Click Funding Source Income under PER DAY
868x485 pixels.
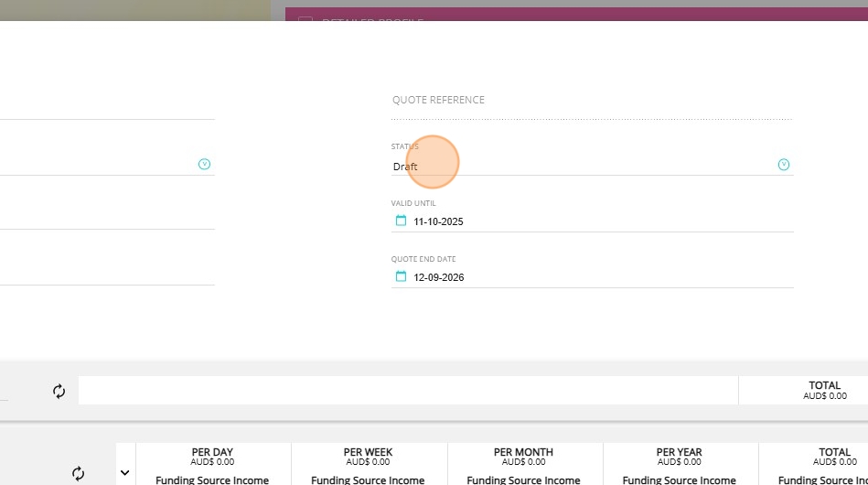coord(212,480)
